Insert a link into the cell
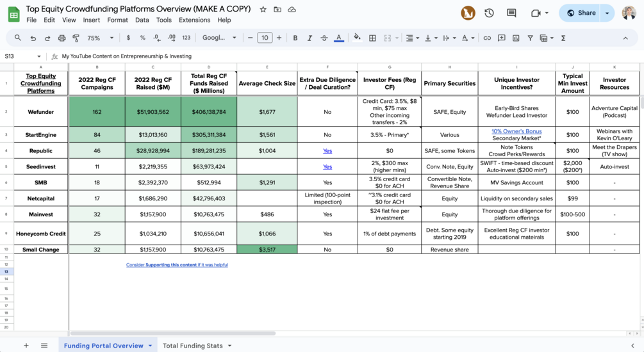Image resolution: width=644 pixels, height=352 pixels. [x=487, y=38]
